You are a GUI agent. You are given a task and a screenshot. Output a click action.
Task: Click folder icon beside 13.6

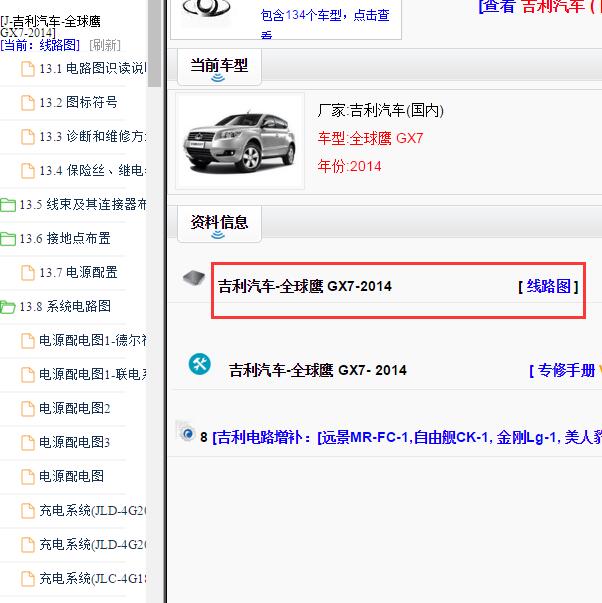click(x=8, y=239)
